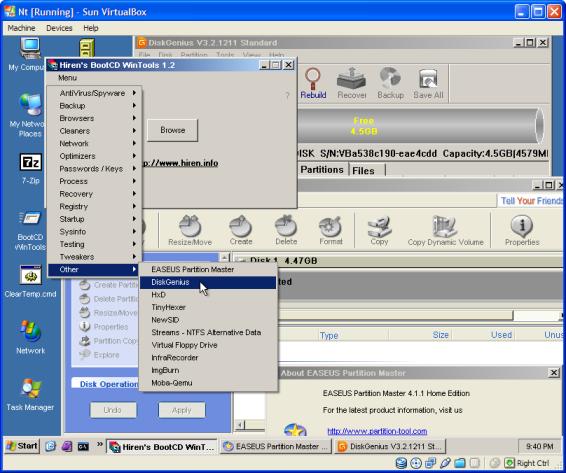The image size is (566, 473).
Task: Select EASEUS Partition Master menu entry
Action: click(208, 270)
